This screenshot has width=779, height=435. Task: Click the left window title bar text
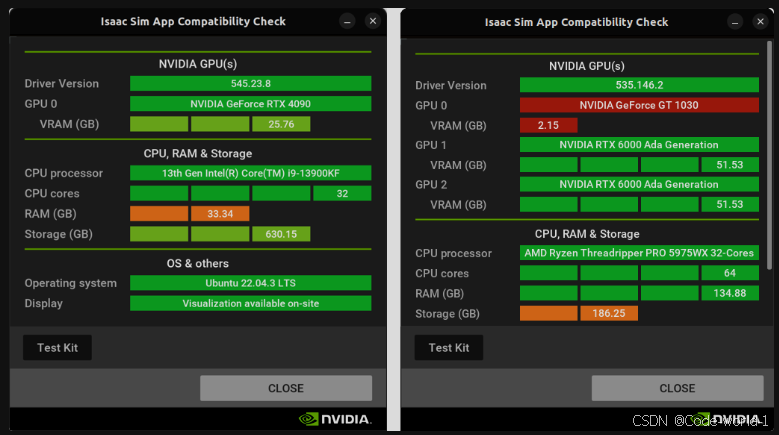(193, 21)
